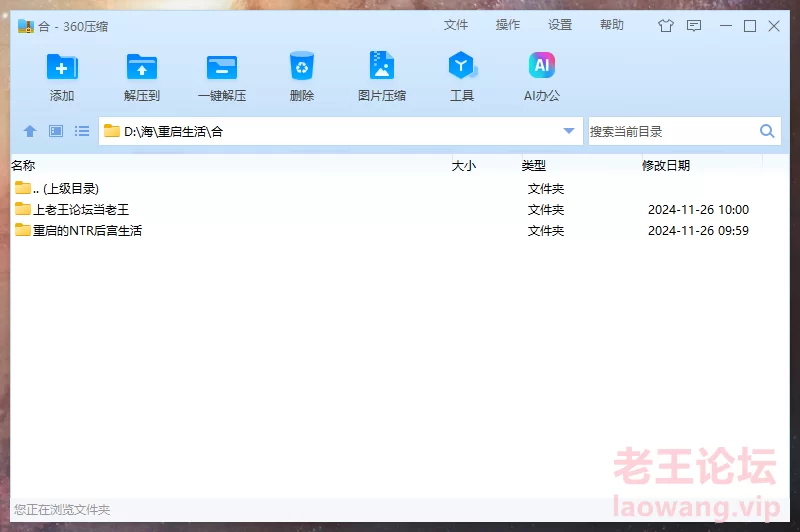
Task: Switch to the icon view mode button
Action: tap(56, 131)
